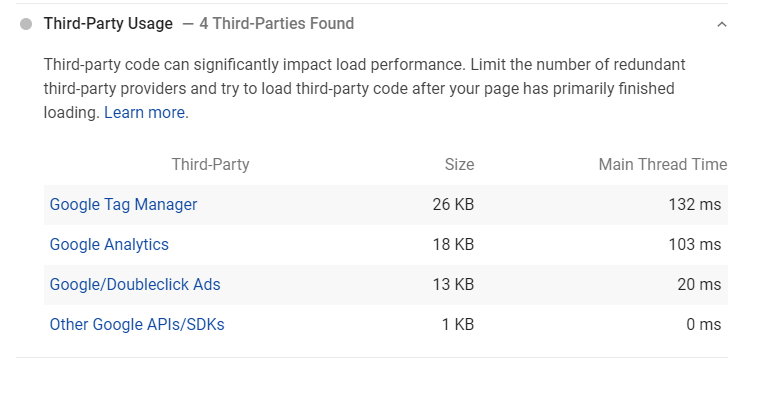Select the 0 ms main thread value

(x=704, y=324)
